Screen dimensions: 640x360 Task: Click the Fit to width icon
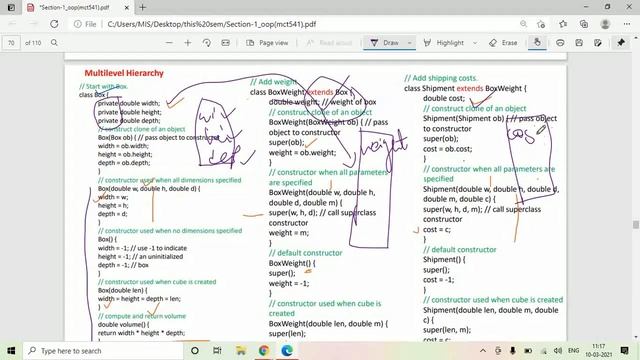point(225,42)
